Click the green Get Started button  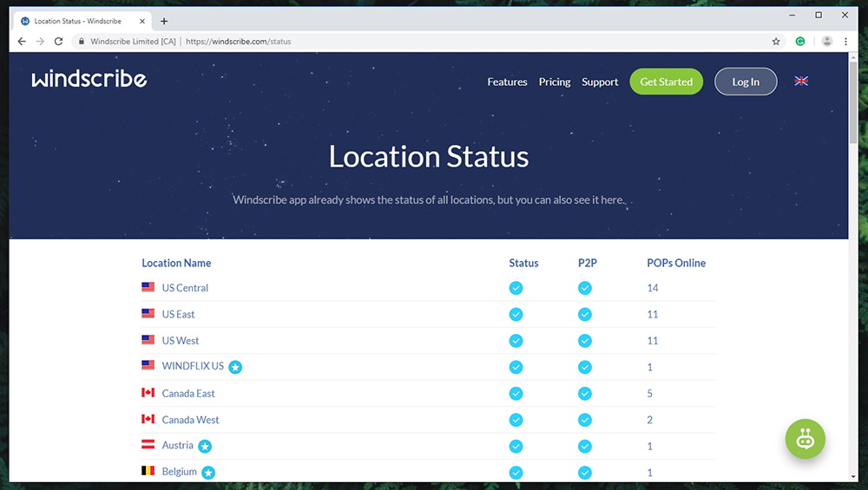(666, 82)
